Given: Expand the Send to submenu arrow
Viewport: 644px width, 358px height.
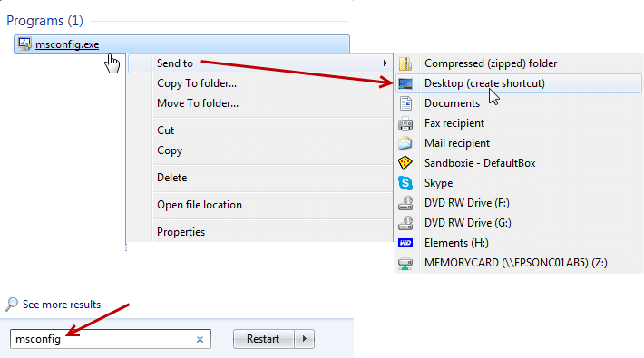Looking at the screenshot, I should coord(385,63).
